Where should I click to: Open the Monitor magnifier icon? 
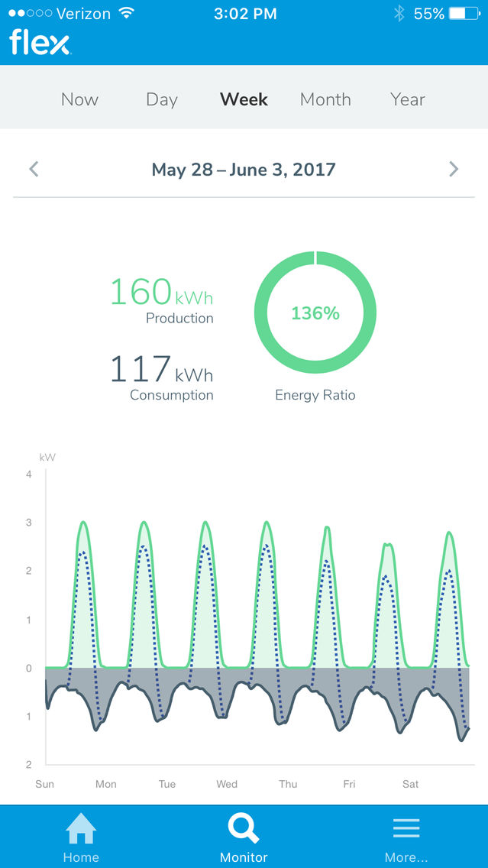pyautogui.click(x=244, y=828)
